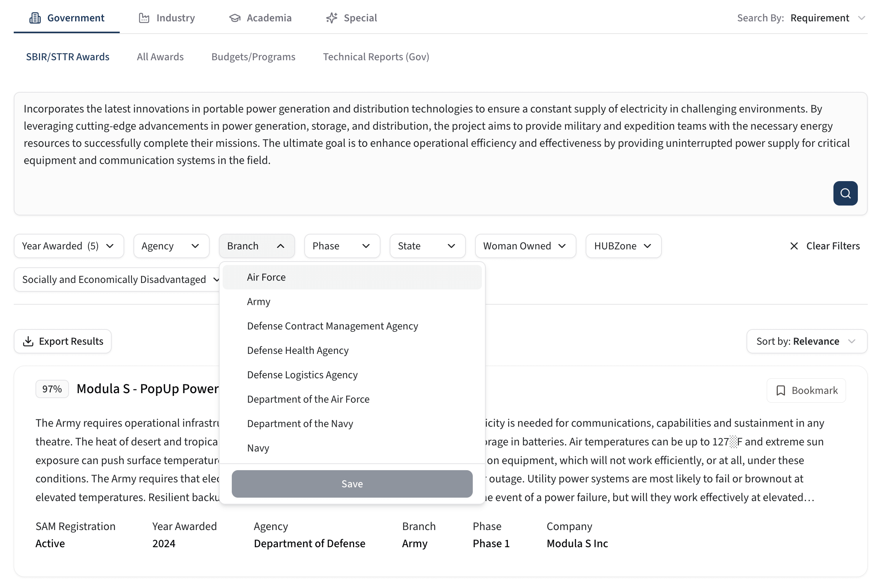Screen dimensions: 883x588
Task: Click the Industry factory icon
Action: click(x=144, y=18)
